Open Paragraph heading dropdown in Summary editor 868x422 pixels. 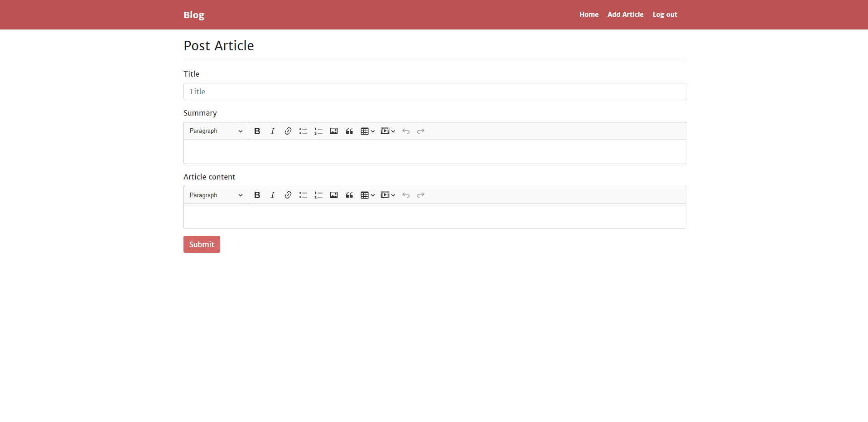click(x=216, y=131)
